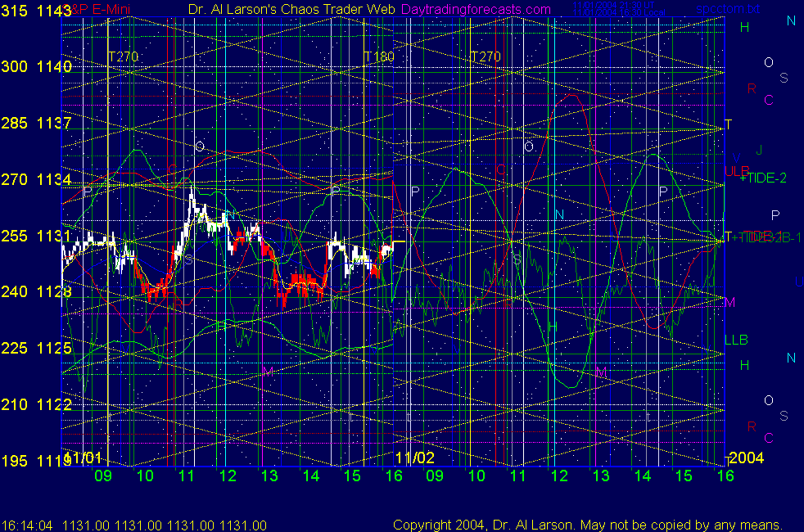Click the red 'ULB' band label
804x532 pixels.
pos(737,171)
